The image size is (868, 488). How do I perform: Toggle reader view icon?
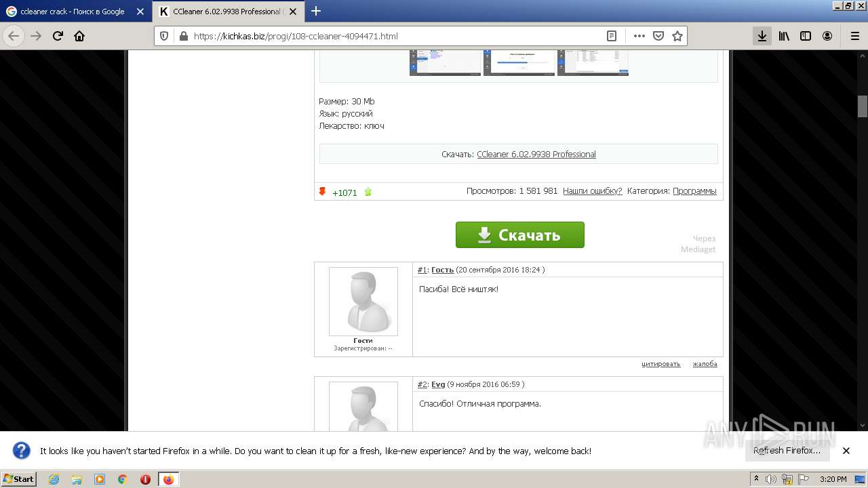tap(612, 36)
